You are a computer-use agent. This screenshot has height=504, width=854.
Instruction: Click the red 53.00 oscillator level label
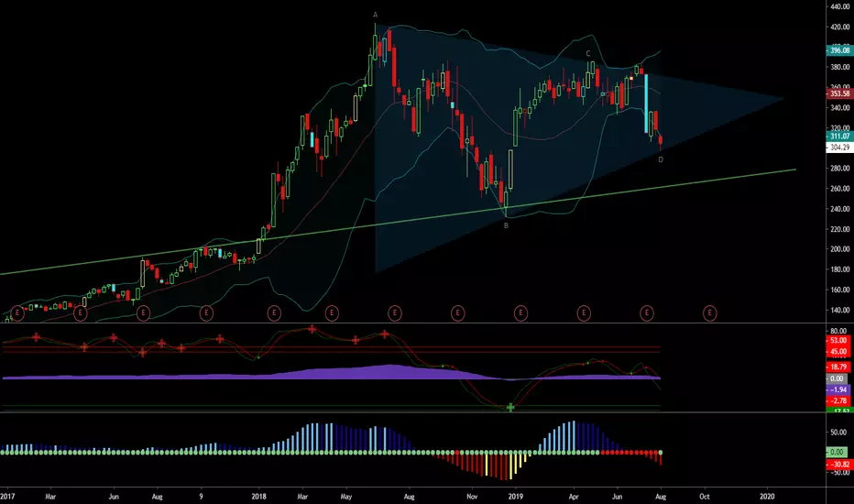(838, 341)
